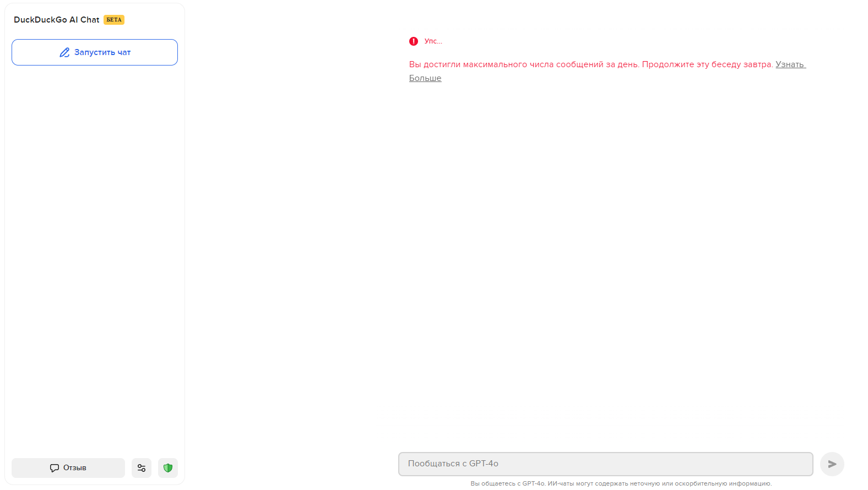Focus the Пообщаться с GPT-4o input field
The image size is (868, 490).
coord(606,464)
